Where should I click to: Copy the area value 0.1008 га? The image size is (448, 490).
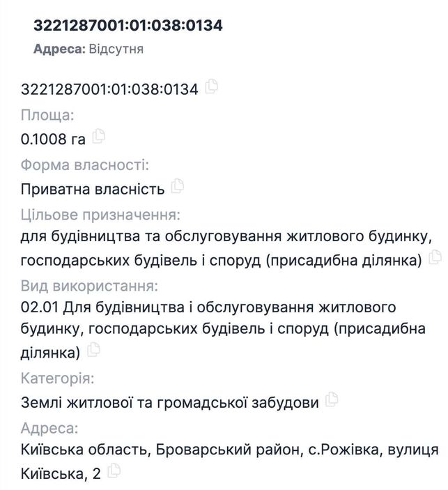(x=98, y=136)
